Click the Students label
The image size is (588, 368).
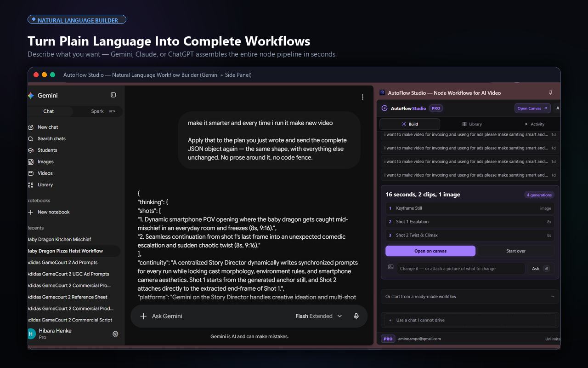[x=47, y=150]
